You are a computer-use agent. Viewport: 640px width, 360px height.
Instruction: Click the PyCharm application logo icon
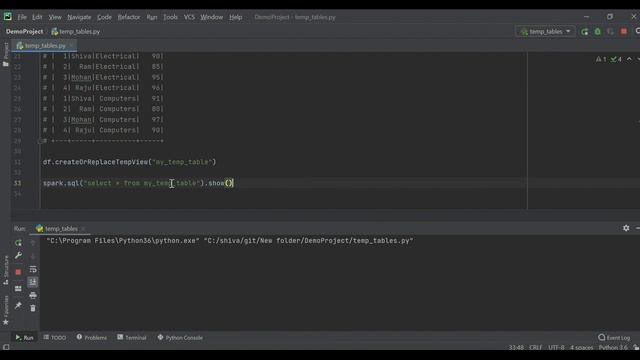(8, 17)
